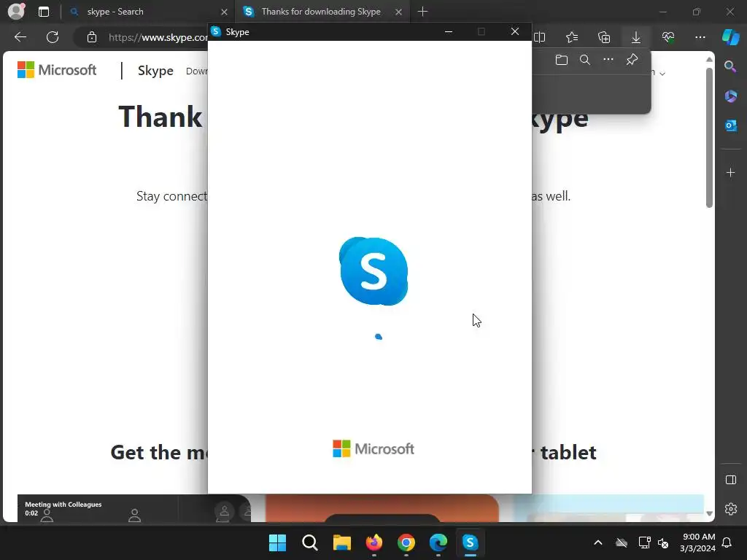This screenshot has height=560, width=747.
Task: Open File Explorer from the taskbar
Action: click(341, 542)
